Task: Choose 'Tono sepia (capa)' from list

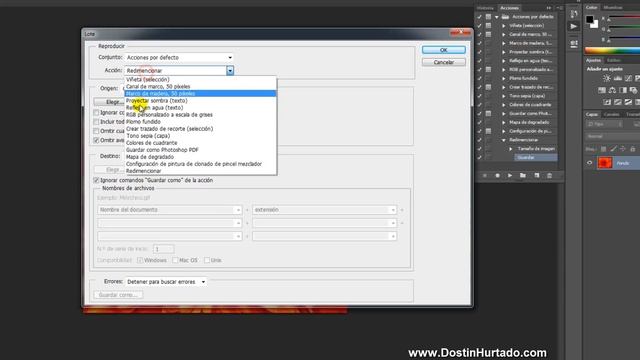Action: pyautogui.click(x=200, y=136)
